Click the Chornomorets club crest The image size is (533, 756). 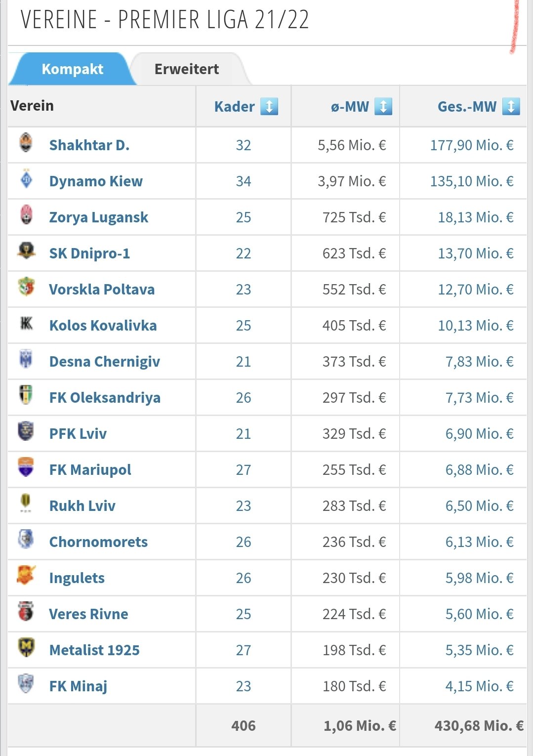pos(26,539)
